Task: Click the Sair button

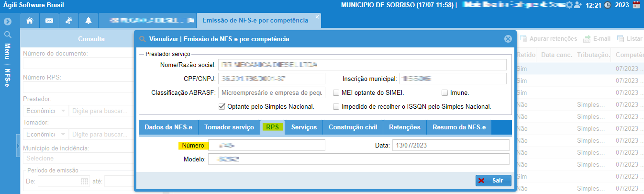Action: [493, 181]
